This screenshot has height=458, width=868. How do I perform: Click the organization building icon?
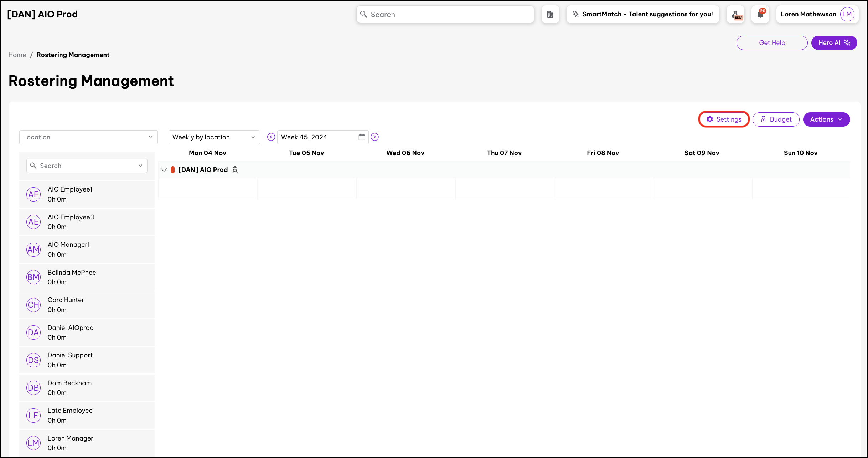[550, 14]
